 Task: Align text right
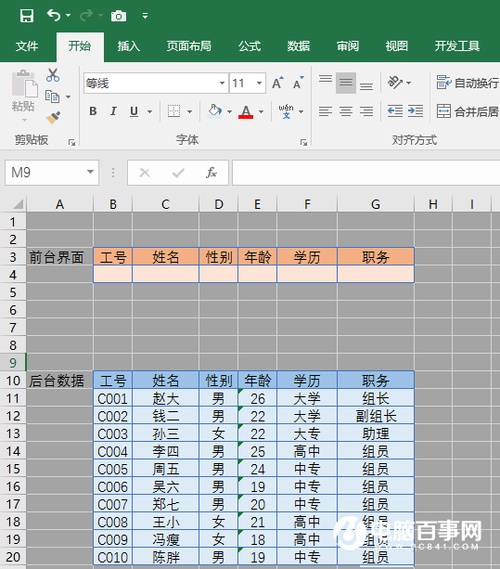tap(366, 111)
